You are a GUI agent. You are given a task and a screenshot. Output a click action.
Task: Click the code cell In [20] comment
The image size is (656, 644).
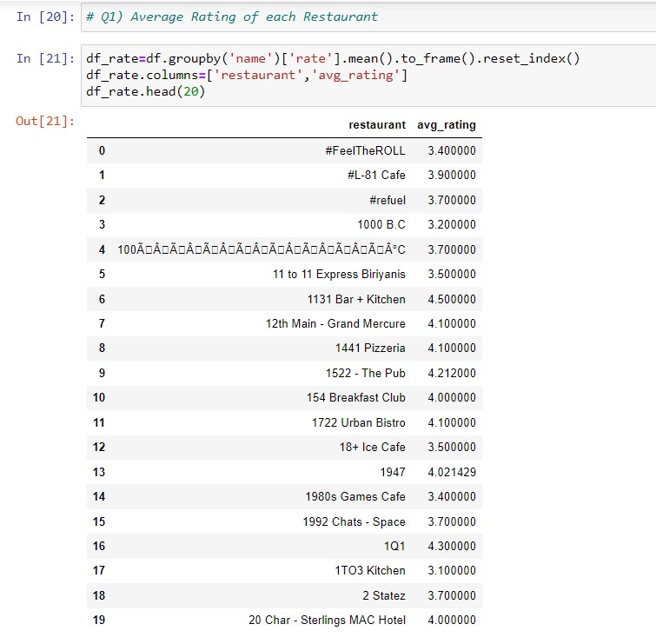click(x=231, y=17)
